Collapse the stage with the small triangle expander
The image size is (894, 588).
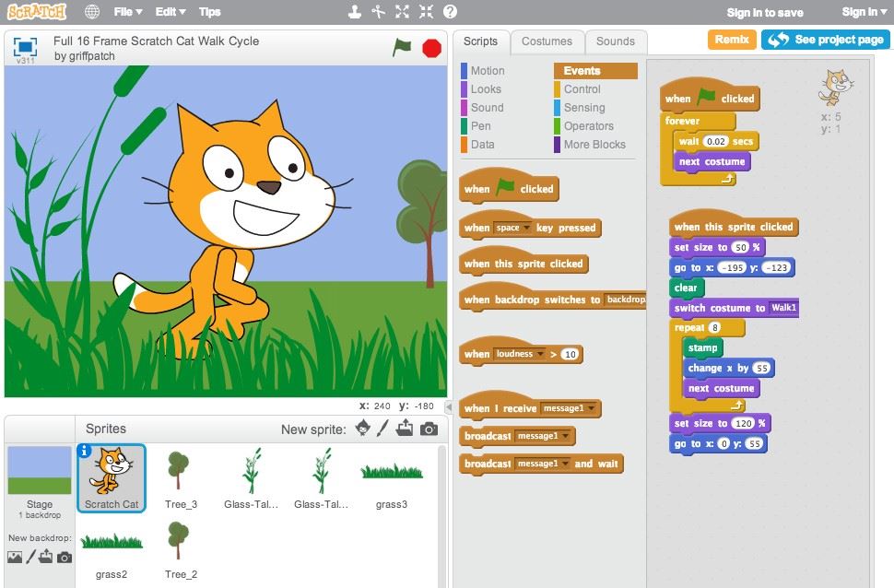(x=449, y=407)
